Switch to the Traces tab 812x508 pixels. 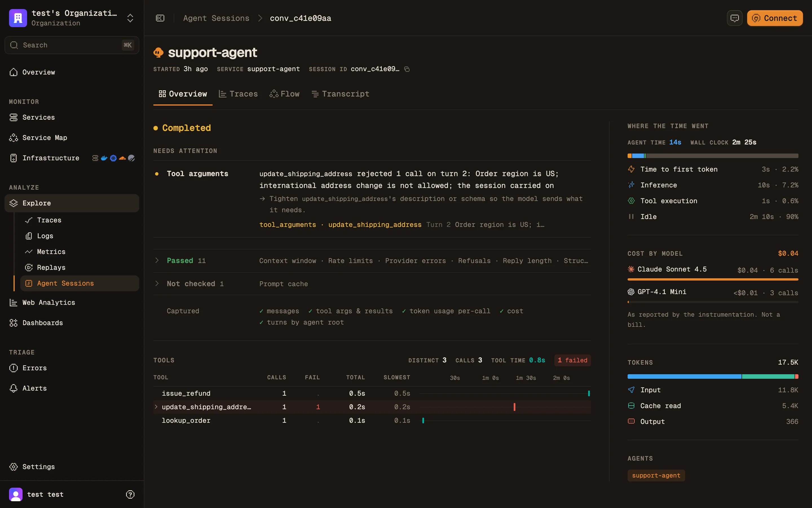pos(238,94)
